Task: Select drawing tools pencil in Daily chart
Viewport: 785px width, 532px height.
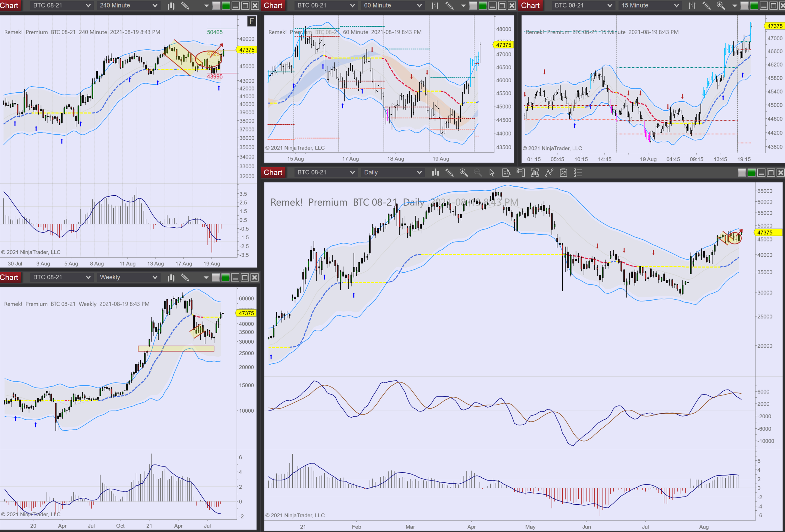Action: coord(449,173)
